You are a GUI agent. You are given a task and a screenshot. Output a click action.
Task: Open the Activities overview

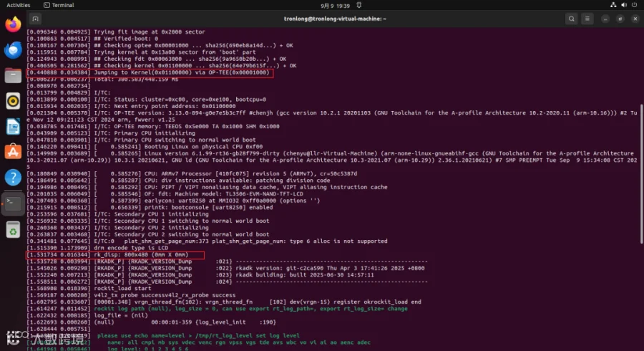point(19,5)
